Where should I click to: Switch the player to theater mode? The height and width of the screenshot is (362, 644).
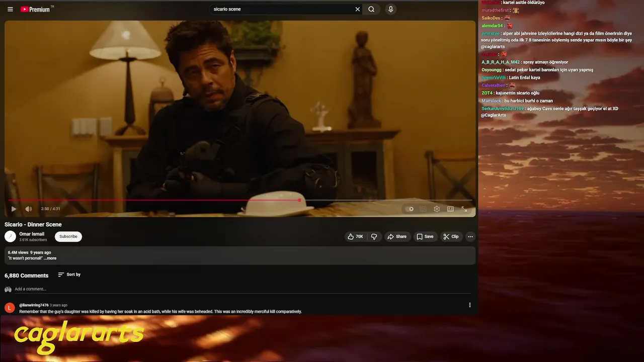pyautogui.click(x=450, y=209)
